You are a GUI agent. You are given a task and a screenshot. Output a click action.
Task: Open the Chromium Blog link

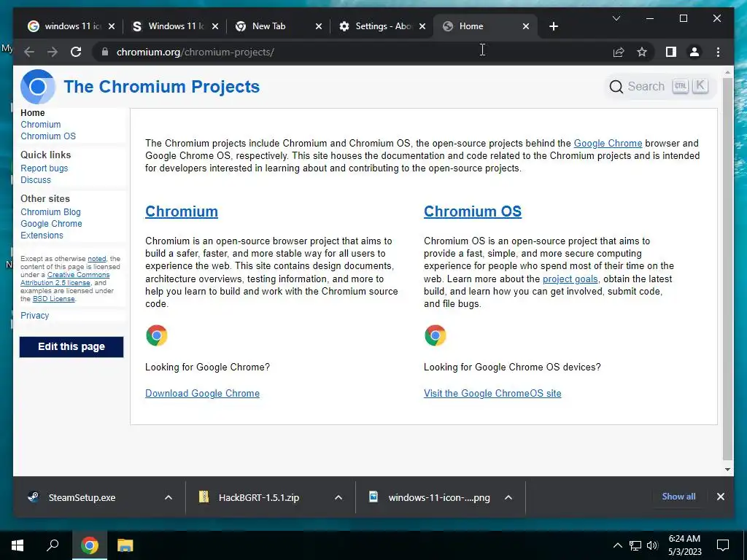click(x=50, y=212)
